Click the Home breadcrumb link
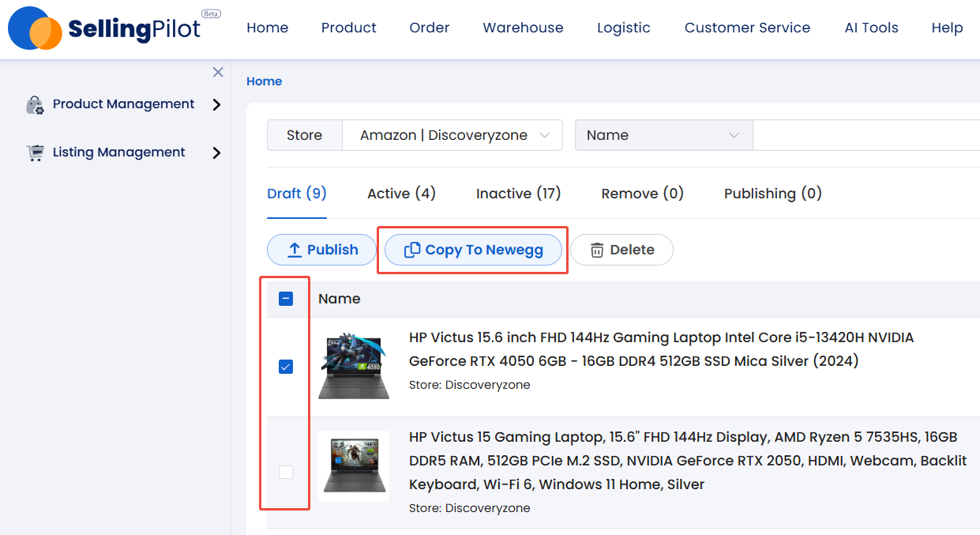980x535 pixels. pos(264,81)
